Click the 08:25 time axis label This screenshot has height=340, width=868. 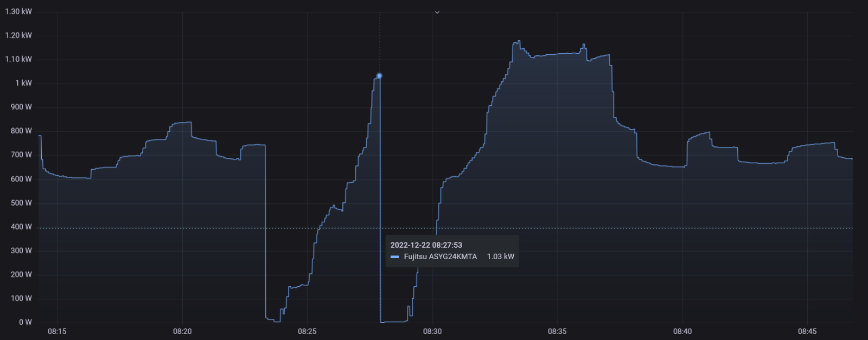[x=307, y=331]
